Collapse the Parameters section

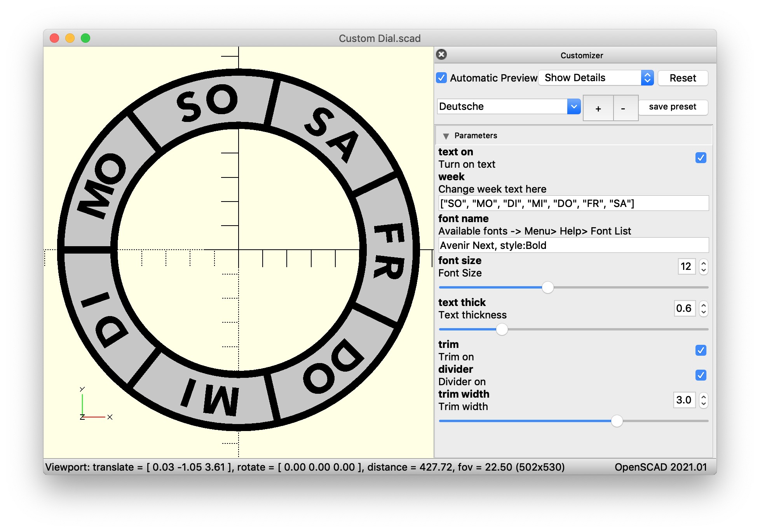(446, 136)
